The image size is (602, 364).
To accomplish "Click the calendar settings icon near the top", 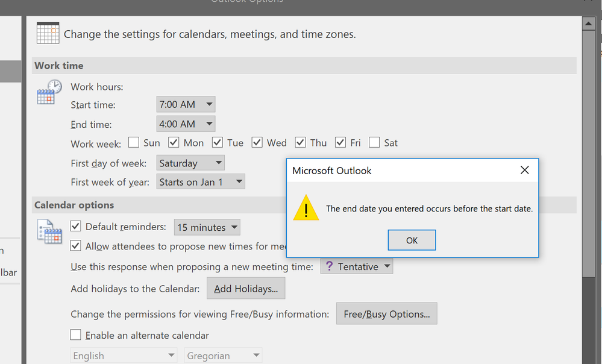I will pos(47,34).
